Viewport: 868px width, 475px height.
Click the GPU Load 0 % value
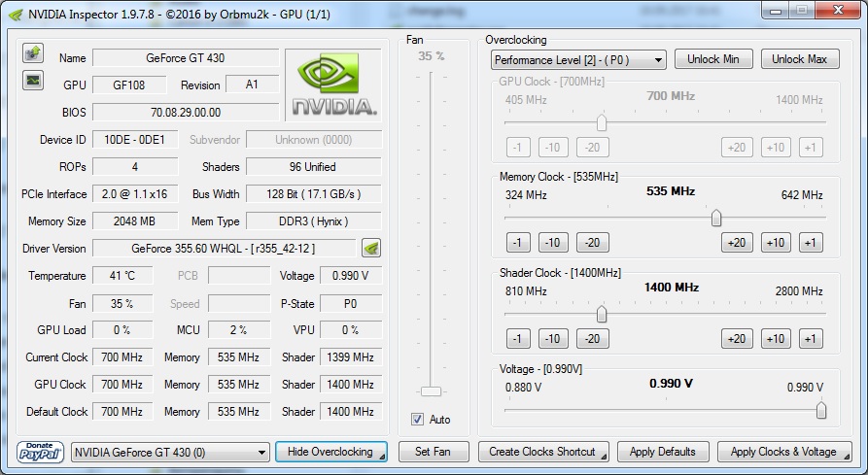(122, 329)
